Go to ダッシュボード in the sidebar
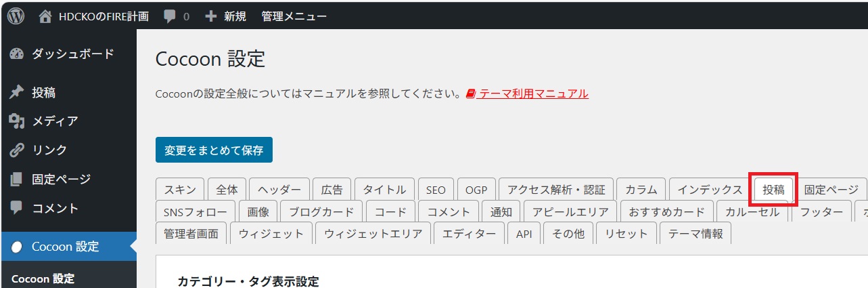 coord(73,54)
